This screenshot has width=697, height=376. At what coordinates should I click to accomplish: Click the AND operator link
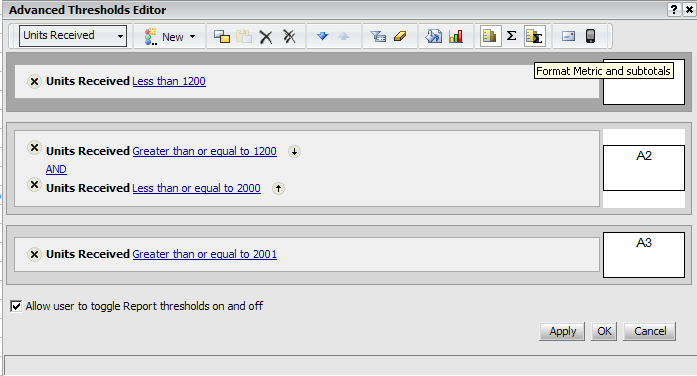56,169
